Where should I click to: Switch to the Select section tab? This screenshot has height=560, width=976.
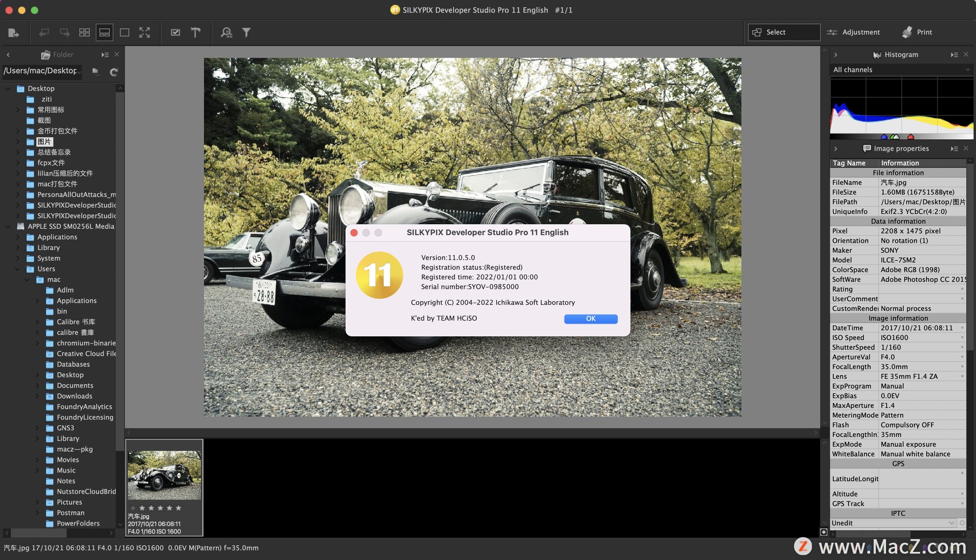(x=784, y=32)
